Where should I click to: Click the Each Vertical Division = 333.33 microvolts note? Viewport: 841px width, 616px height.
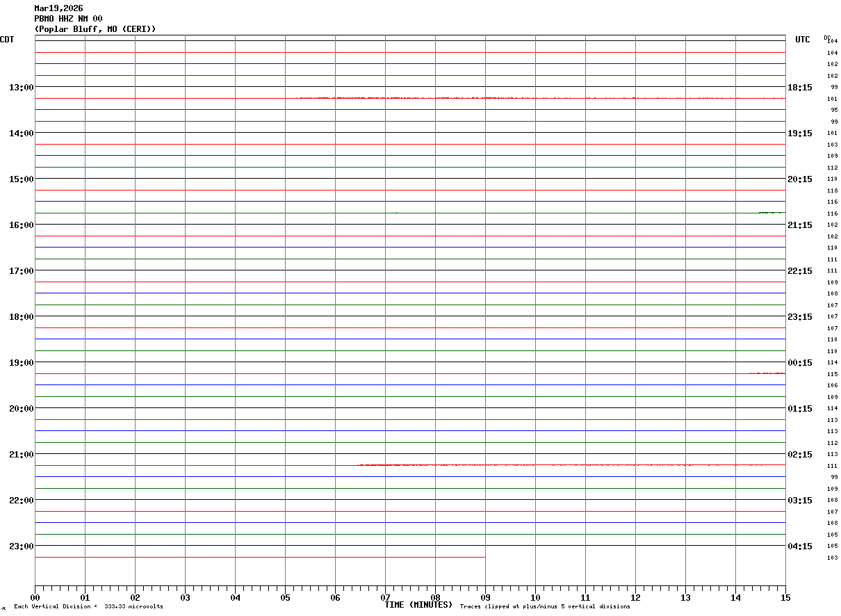click(x=88, y=607)
